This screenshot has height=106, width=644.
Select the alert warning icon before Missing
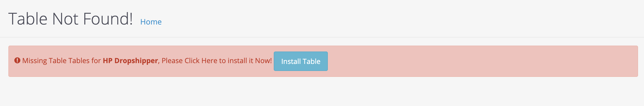click(17, 60)
